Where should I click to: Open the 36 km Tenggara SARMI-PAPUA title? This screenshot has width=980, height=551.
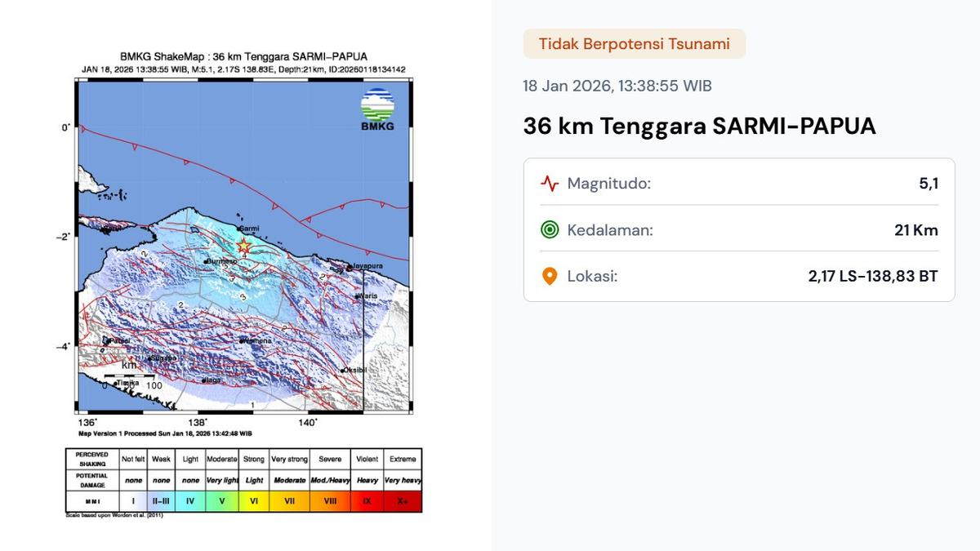tap(699, 126)
